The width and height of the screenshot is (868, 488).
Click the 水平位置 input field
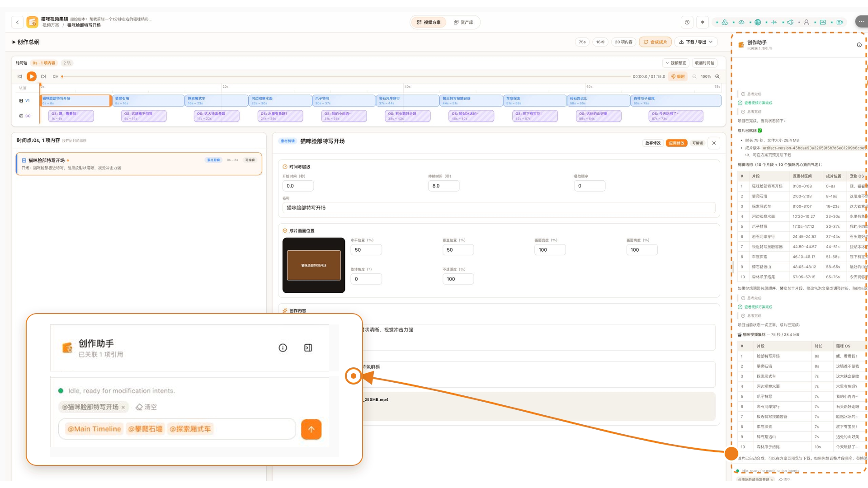pos(366,250)
